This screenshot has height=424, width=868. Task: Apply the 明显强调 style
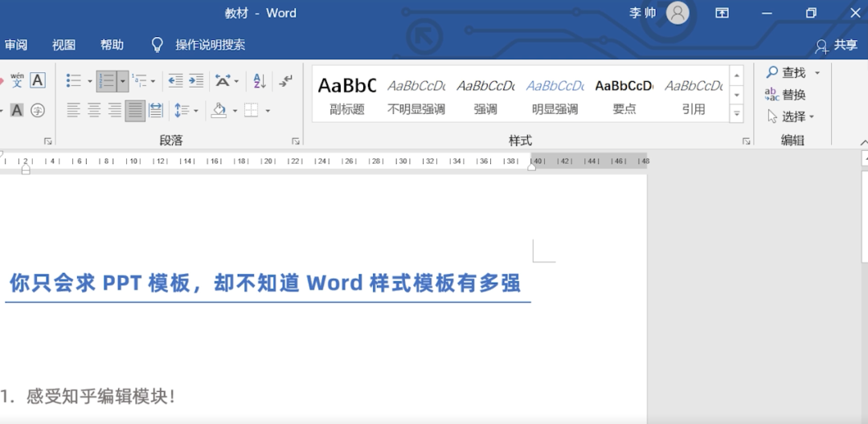click(x=555, y=95)
